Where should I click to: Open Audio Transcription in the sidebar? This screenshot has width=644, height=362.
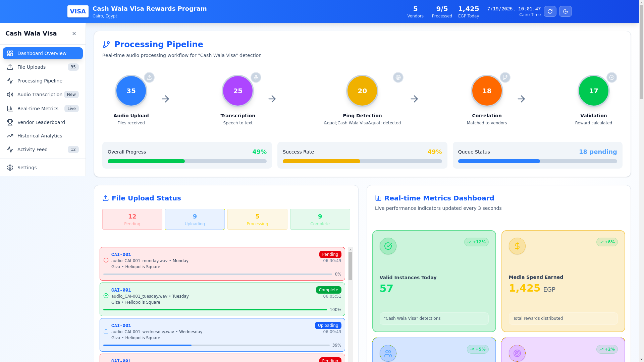point(43,95)
